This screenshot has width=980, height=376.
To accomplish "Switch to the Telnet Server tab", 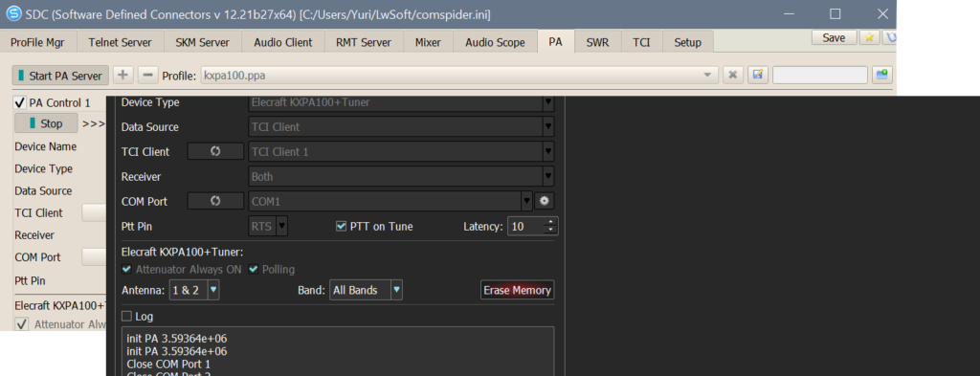I will 120,42.
